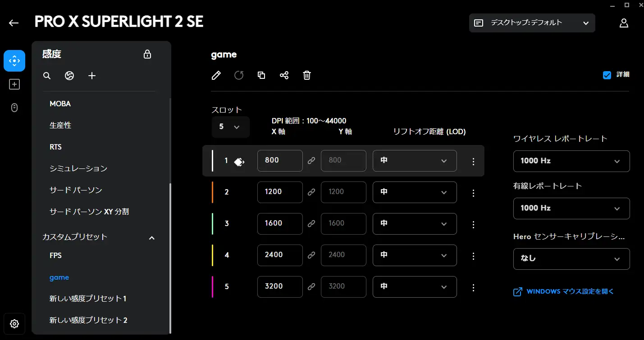Click the X-axis DPI field showing 1600

pos(279,224)
